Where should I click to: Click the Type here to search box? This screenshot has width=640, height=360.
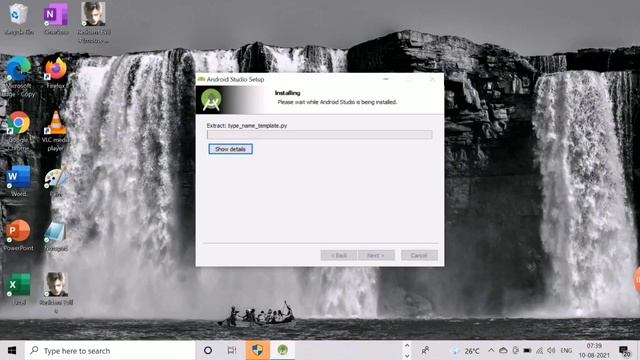(110, 351)
